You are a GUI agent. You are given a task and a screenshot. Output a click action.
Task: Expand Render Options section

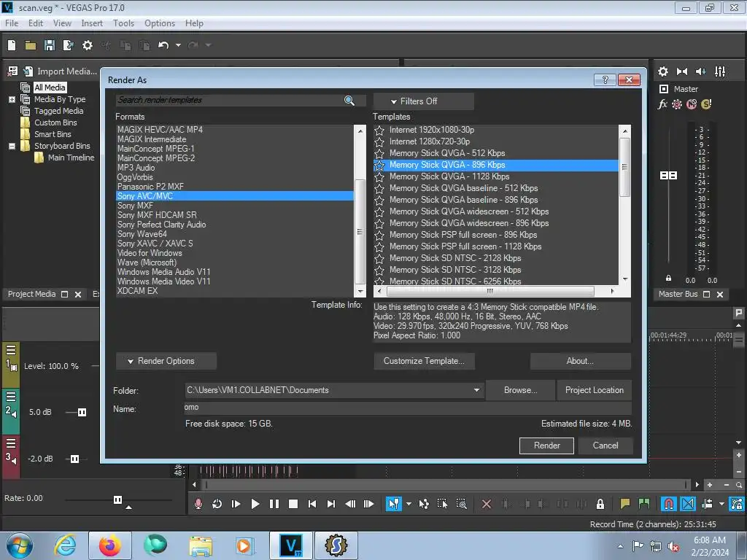click(166, 361)
